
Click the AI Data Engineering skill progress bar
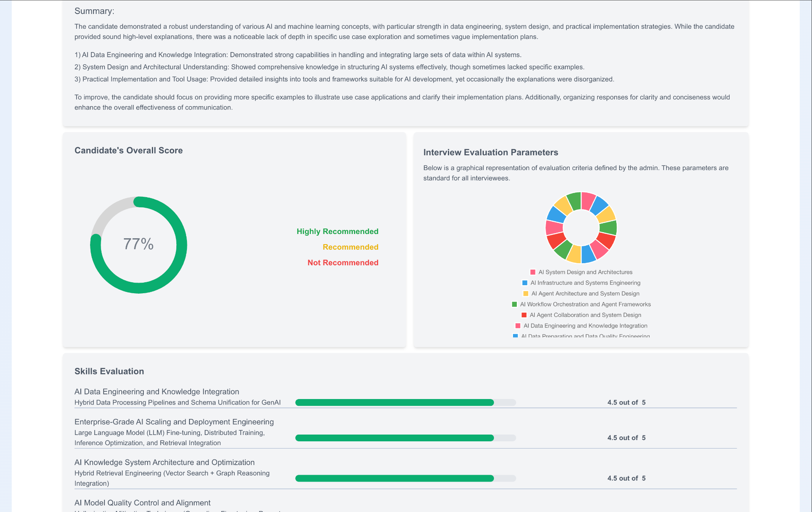[406, 402]
